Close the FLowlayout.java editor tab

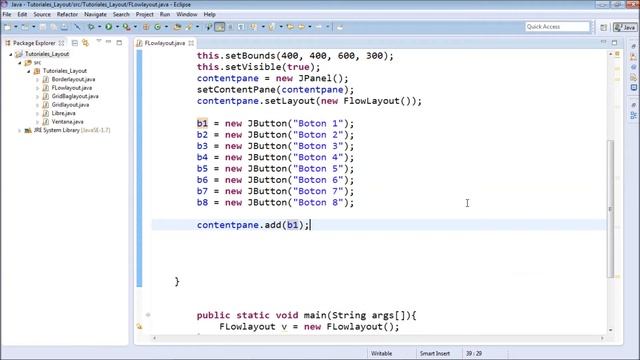coord(191,43)
